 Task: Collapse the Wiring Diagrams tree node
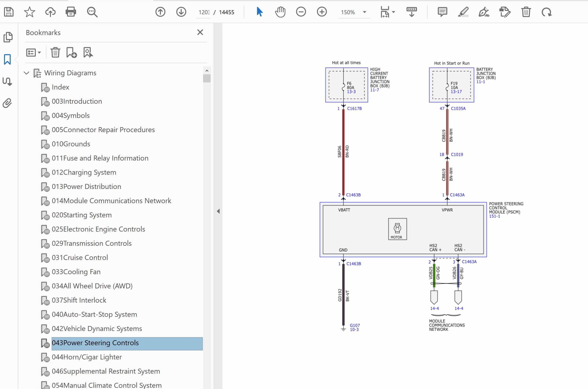(27, 73)
